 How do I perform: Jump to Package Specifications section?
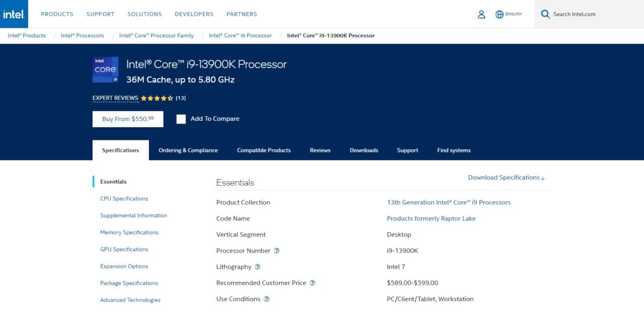coord(129,283)
